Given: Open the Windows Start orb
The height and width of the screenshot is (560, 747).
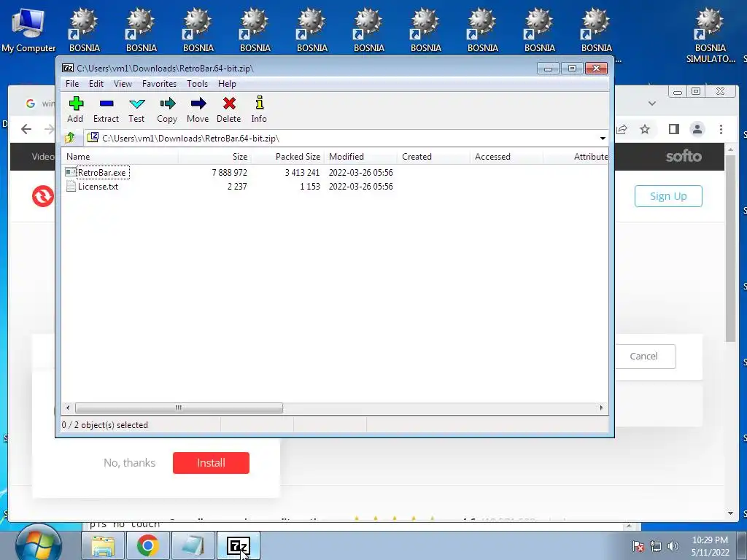Looking at the screenshot, I should 38,545.
